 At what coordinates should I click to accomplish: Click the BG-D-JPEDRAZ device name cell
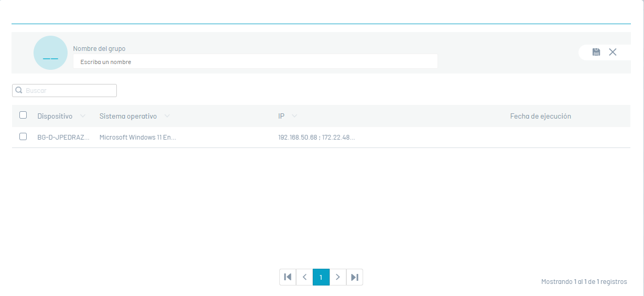[x=63, y=137]
